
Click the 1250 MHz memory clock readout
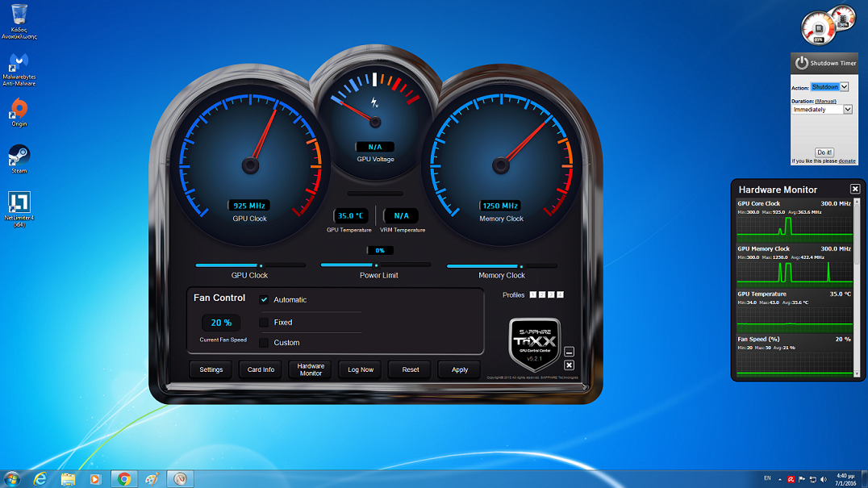pyautogui.click(x=500, y=205)
